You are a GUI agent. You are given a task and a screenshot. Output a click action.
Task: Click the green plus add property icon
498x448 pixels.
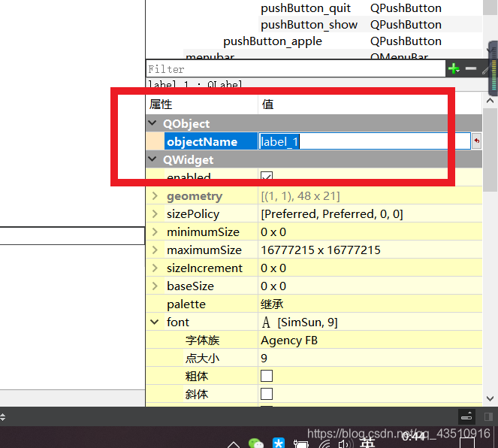coord(454,68)
